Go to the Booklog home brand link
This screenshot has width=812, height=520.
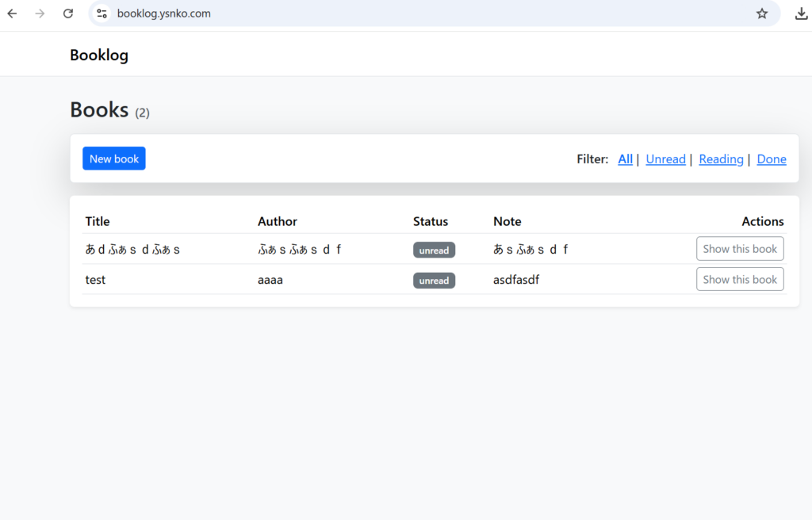point(99,55)
